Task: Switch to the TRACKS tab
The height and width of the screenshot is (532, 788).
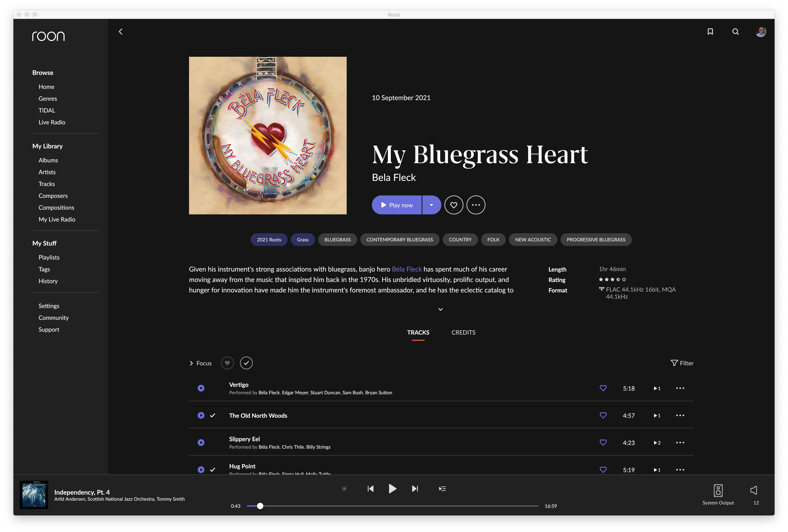Action: (418, 332)
